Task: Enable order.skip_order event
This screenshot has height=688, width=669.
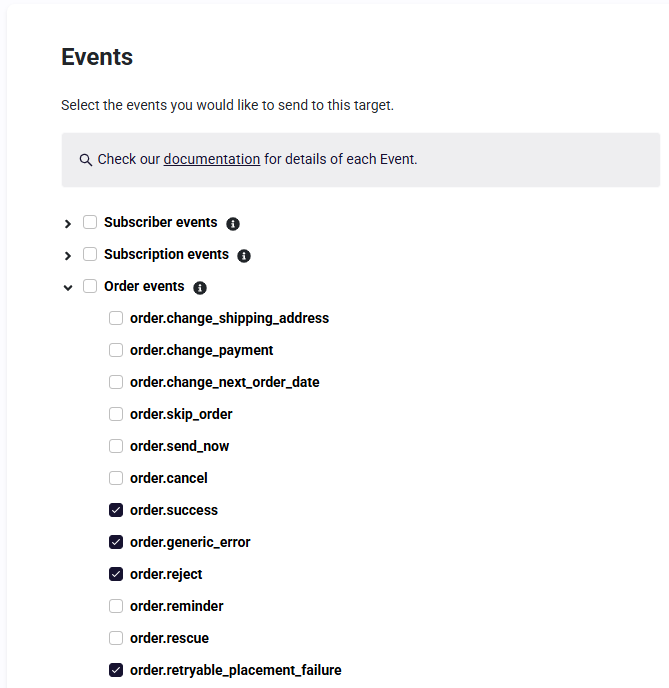Action: tap(116, 414)
